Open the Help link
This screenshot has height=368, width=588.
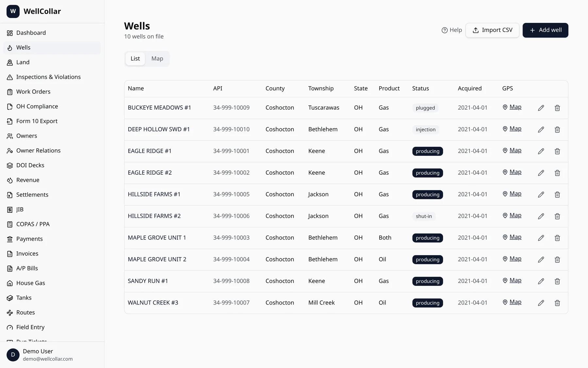point(452,30)
